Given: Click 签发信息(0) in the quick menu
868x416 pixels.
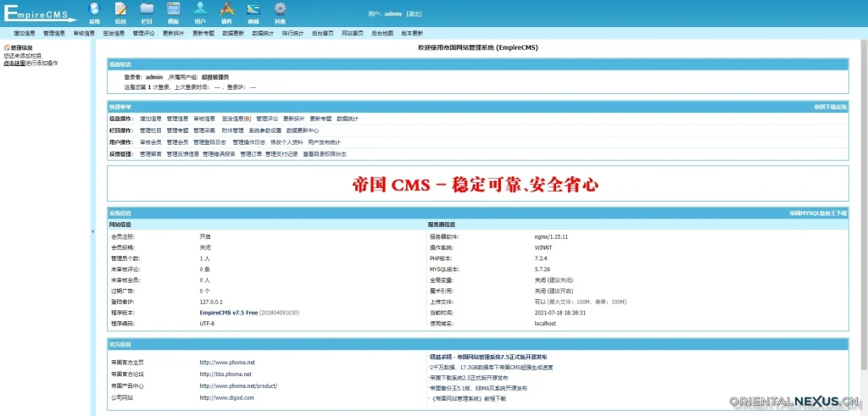Looking at the screenshot, I should point(236,119).
